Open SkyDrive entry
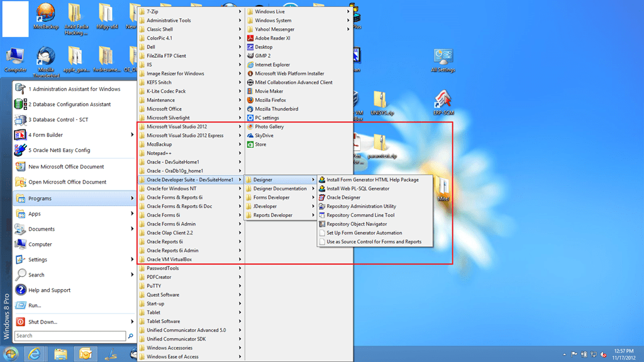 coord(299,136)
